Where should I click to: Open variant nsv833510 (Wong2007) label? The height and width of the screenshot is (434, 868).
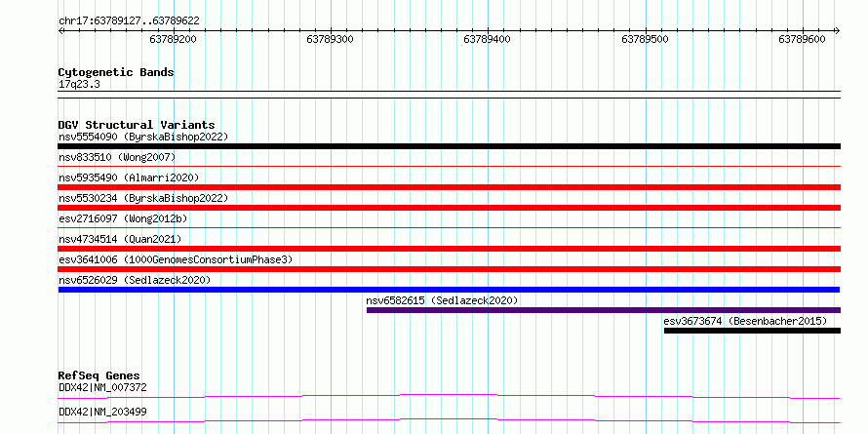pos(117,158)
